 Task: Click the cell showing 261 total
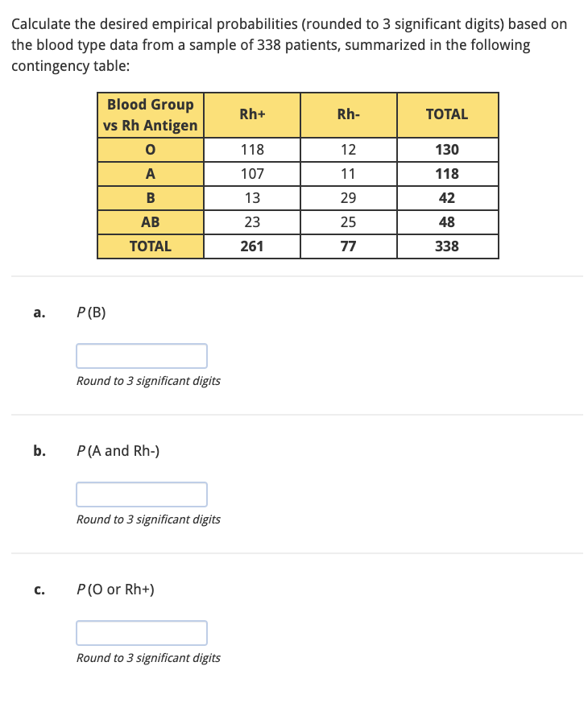coord(251,246)
